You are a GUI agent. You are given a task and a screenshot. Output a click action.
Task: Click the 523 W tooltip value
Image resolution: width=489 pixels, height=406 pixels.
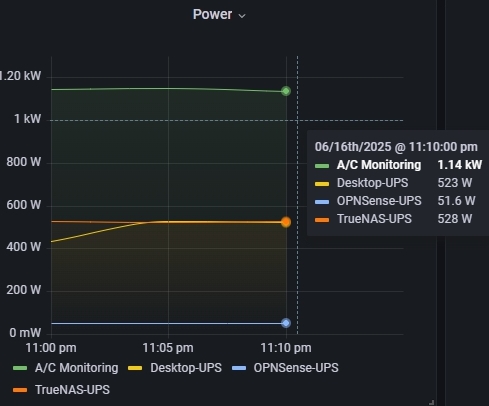tap(455, 183)
